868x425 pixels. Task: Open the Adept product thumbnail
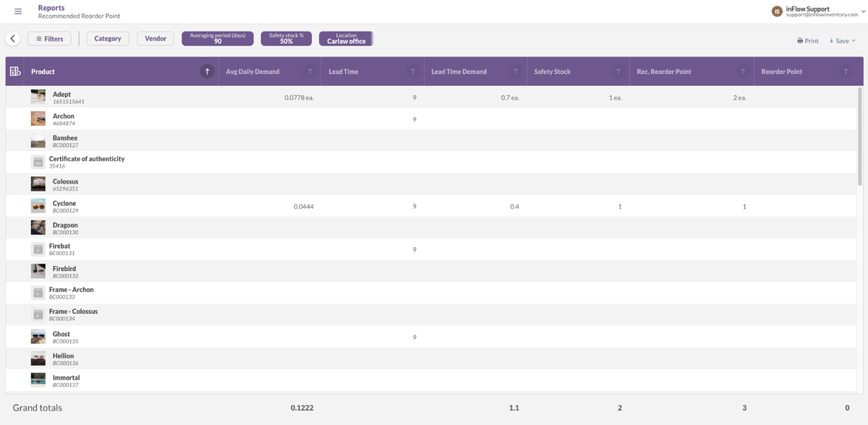tap(38, 97)
